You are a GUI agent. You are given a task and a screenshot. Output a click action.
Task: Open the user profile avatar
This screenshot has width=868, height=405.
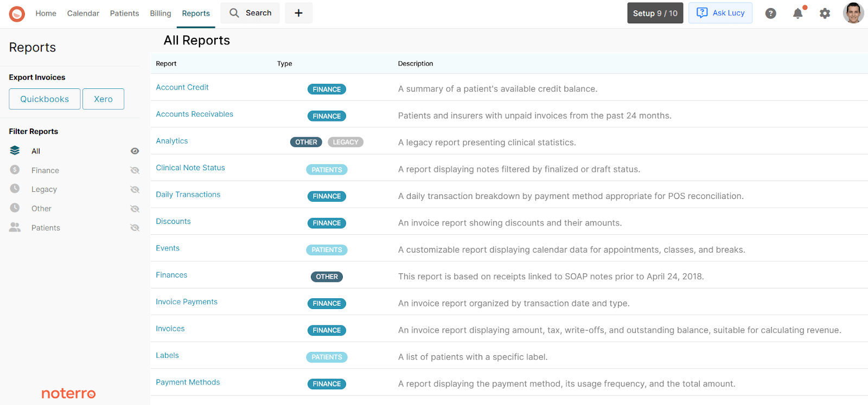tap(853, 13)
